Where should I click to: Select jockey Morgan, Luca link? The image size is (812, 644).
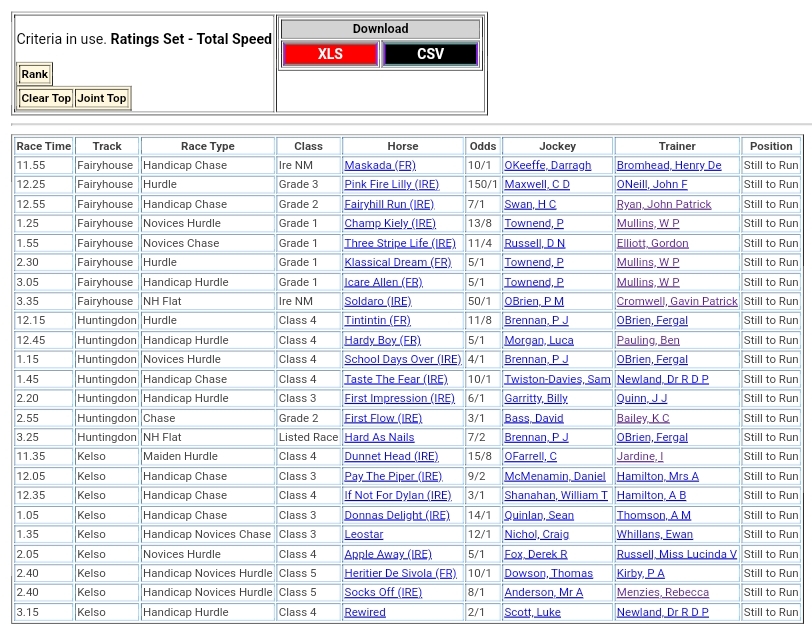538,340
